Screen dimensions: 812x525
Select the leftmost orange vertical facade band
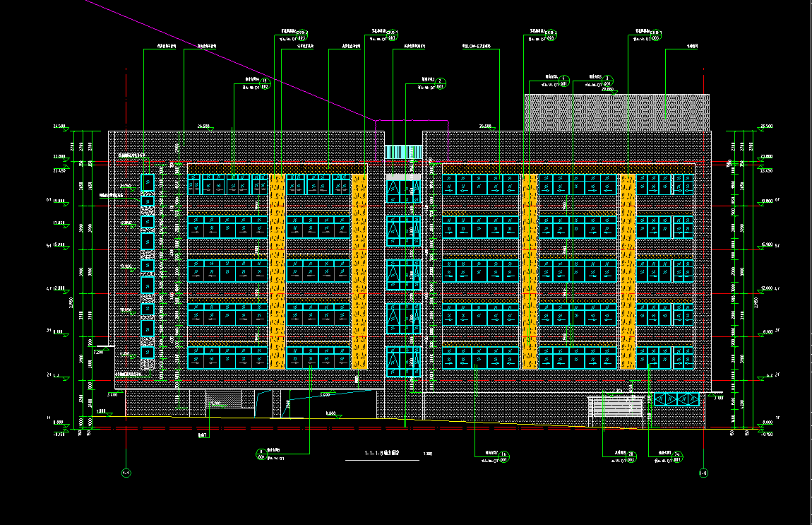[277, 271]
